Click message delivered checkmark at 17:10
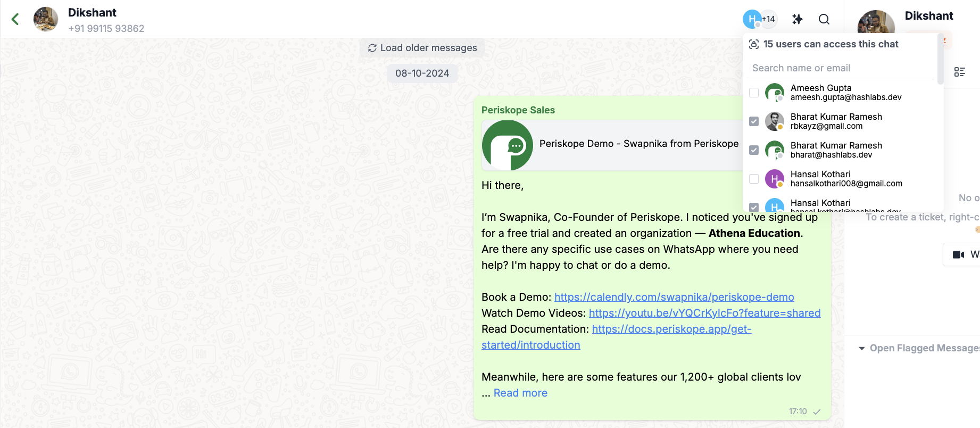980x428 pixels. pos(817,411)
